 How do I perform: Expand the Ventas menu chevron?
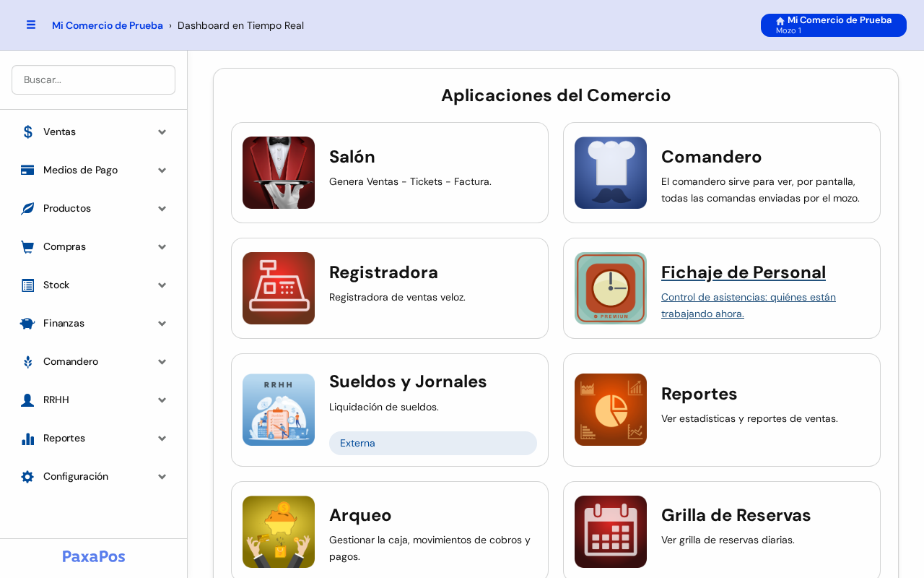[162, 132]
